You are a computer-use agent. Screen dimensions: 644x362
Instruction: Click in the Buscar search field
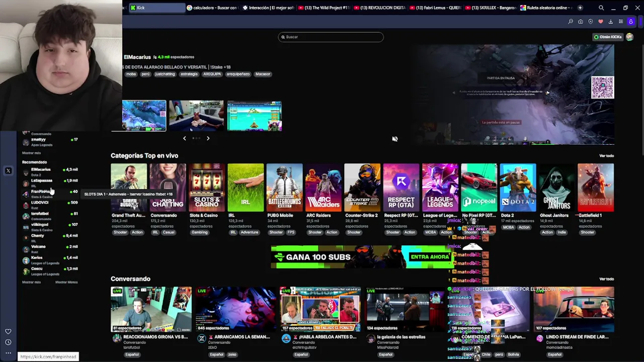pyautogui.click(x=331, y=37)
